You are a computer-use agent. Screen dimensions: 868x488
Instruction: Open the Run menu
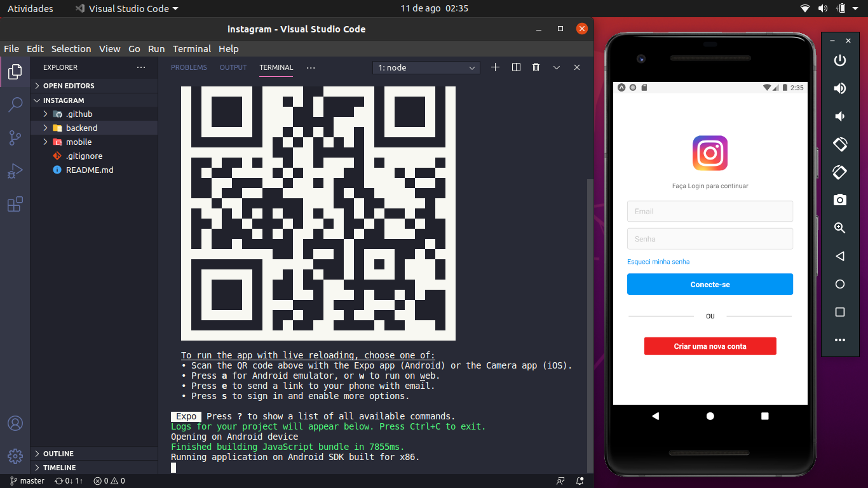click(156, 49)
